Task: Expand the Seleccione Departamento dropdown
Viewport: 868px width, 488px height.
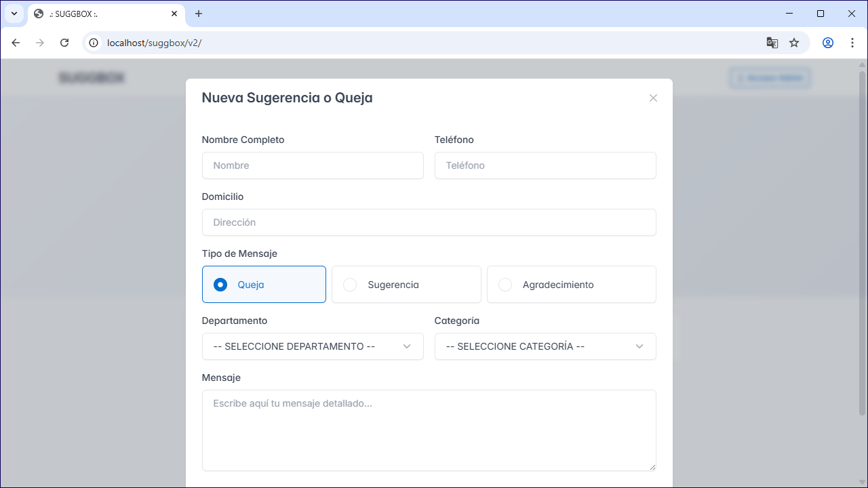Action: tap(313, 346)
